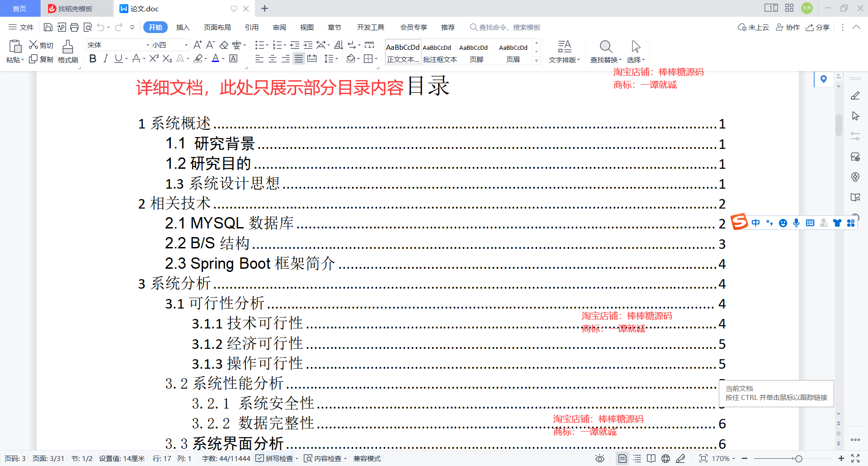The width and height of the screenshot is (868, 466).
Task: Click the pen annotation icon in right sidebar
Action: pos(855,96)
